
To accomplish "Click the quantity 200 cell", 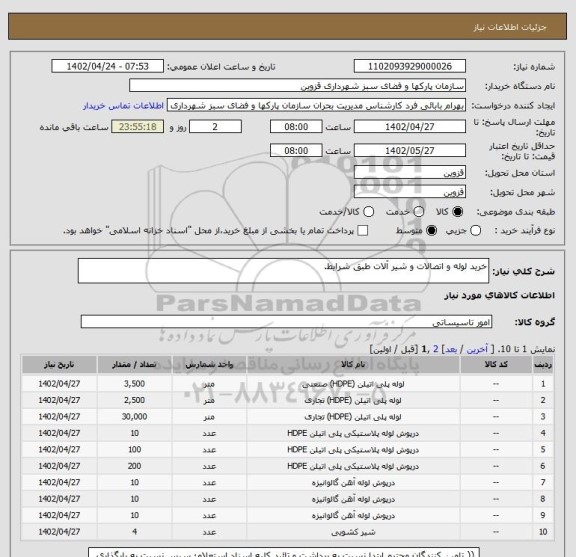I will pos(134,466).
